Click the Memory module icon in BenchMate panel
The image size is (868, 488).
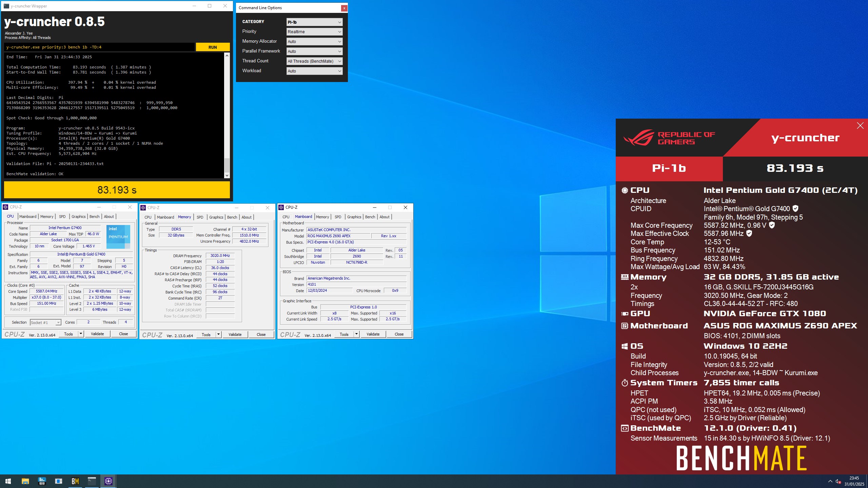625,277
